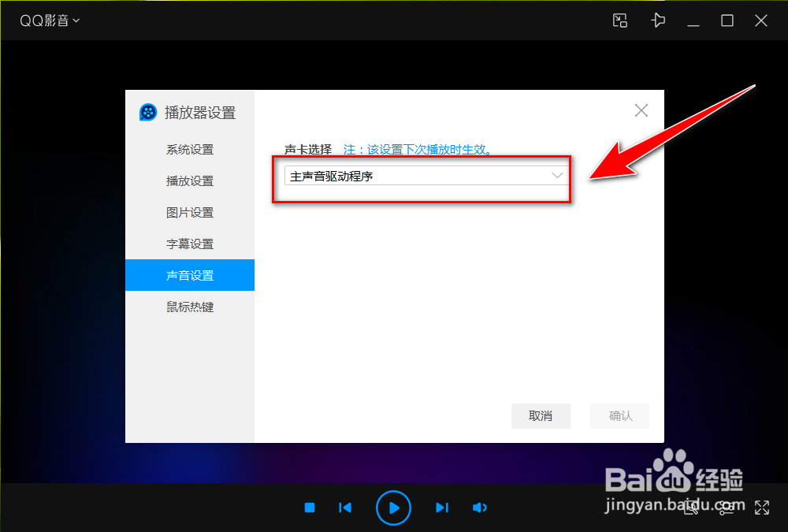Close the 播放器设置 dialog

[x=641, y=110]
